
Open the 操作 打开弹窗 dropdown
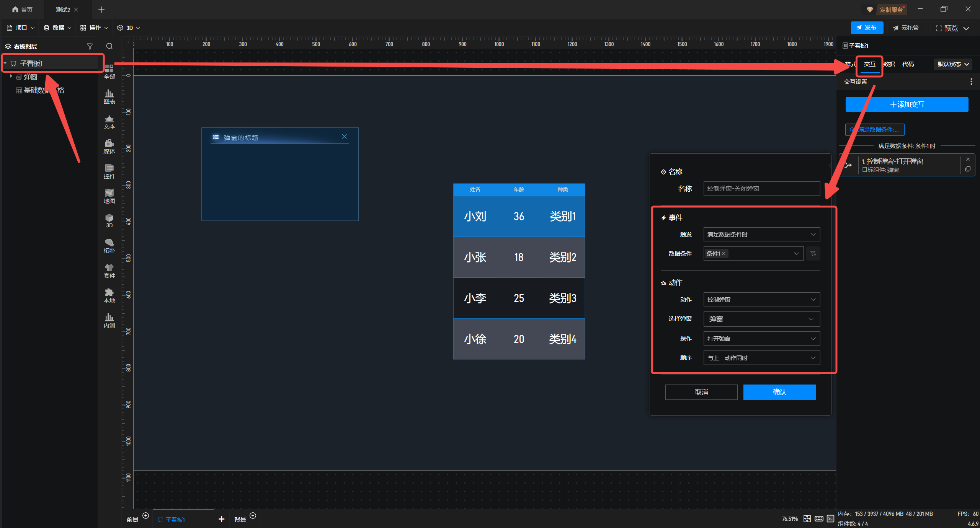tap(761, 339)
